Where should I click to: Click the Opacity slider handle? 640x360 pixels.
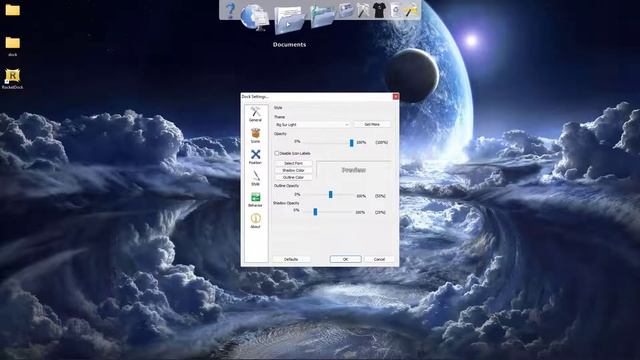coord(351,142)
